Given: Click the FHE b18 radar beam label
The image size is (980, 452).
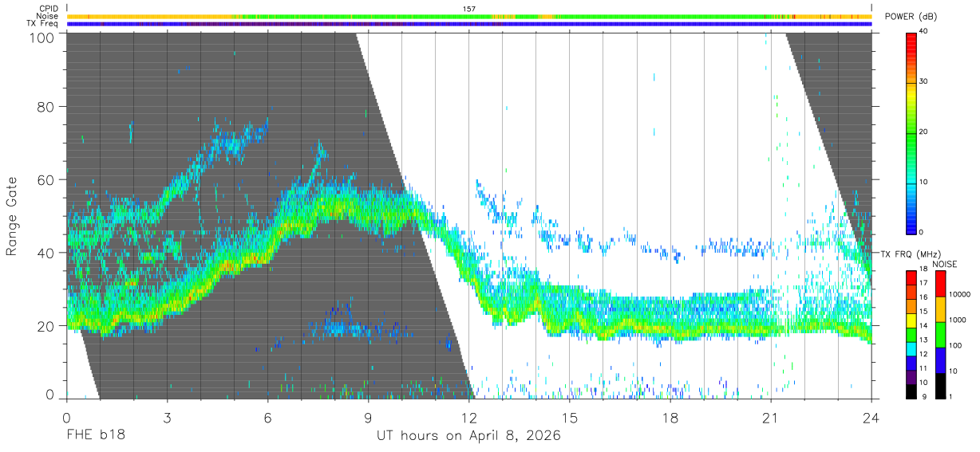Looking at the screenshot, I should coord(96,436).
